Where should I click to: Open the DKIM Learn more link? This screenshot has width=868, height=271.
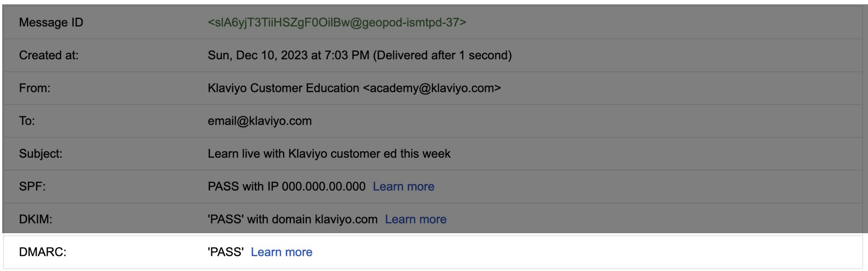click(416, 219)
